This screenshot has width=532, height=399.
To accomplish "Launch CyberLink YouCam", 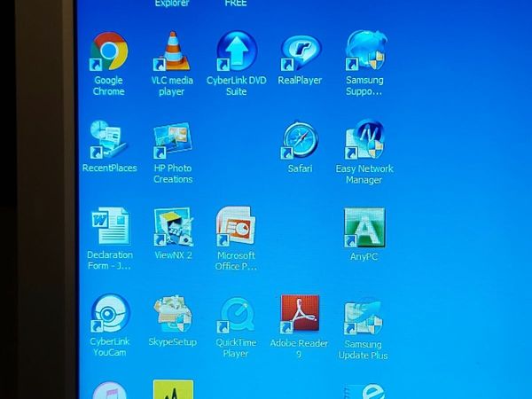I will tap(109, 315).
